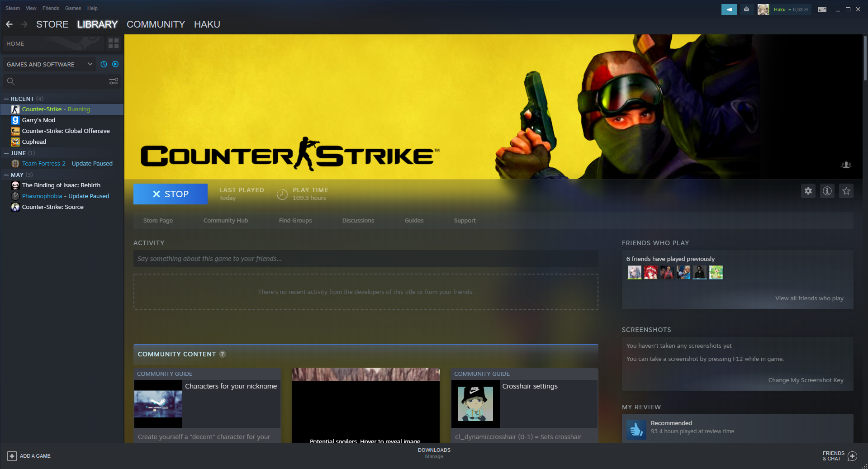Select Team Fortress 2 entry
Image resolution: width=868 pixels, height=469 pixels.
[62, 164]
